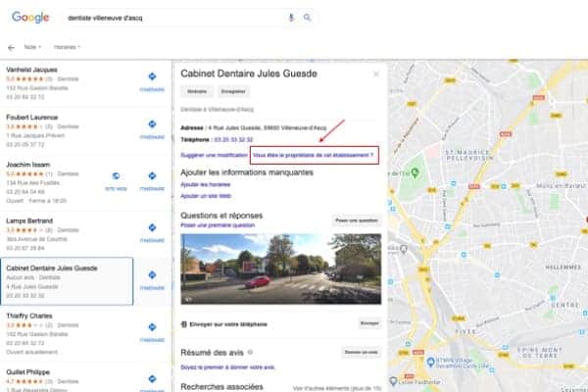Click the Voir d'autres éléments link

pyautogui.click(x=337, y=388)
